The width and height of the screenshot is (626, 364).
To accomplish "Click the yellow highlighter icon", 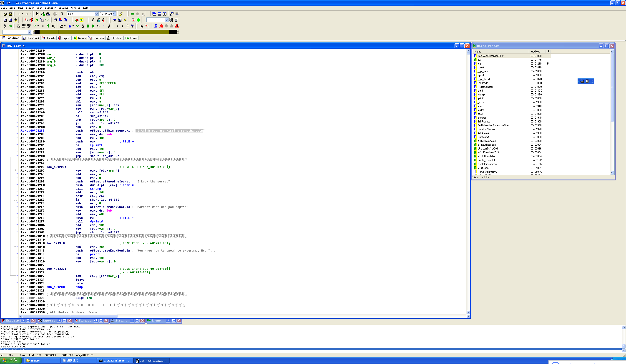I will coord(121,14).
